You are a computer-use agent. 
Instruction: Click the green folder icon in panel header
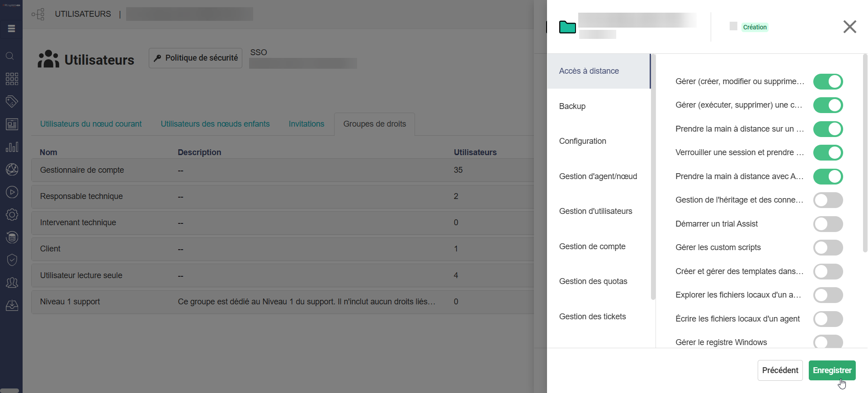(567, 27)
